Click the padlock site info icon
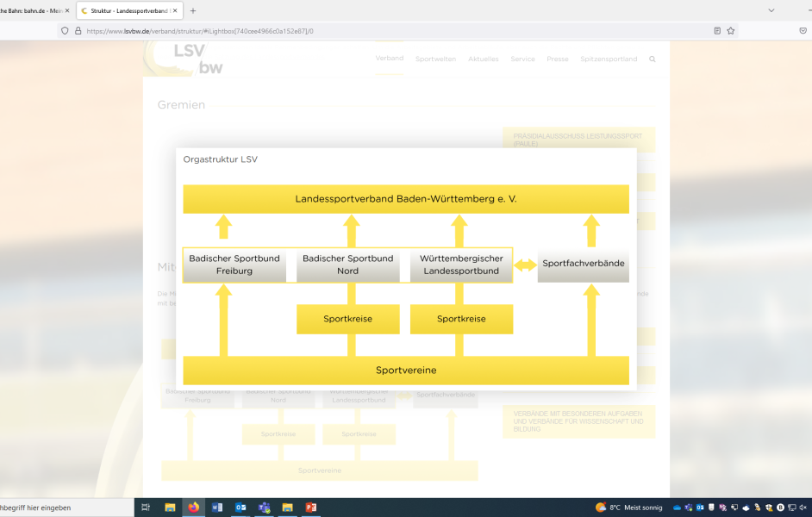This screenshot has width=812, height=517. point(78,30)
